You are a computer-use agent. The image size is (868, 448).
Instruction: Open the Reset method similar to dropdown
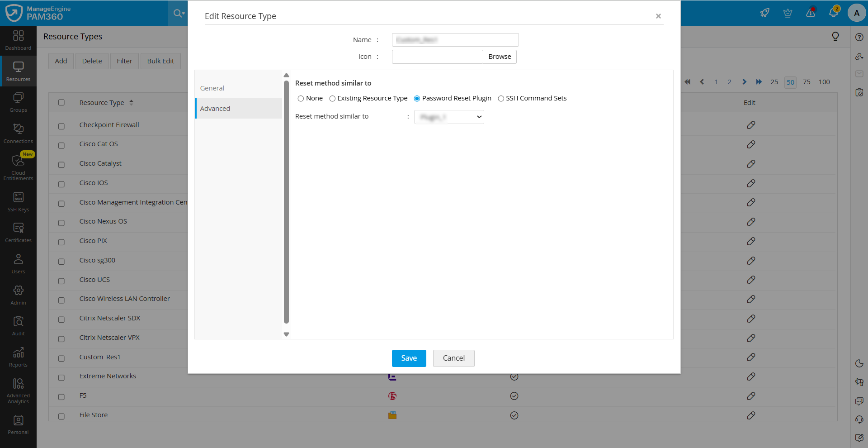coord(448,117)
